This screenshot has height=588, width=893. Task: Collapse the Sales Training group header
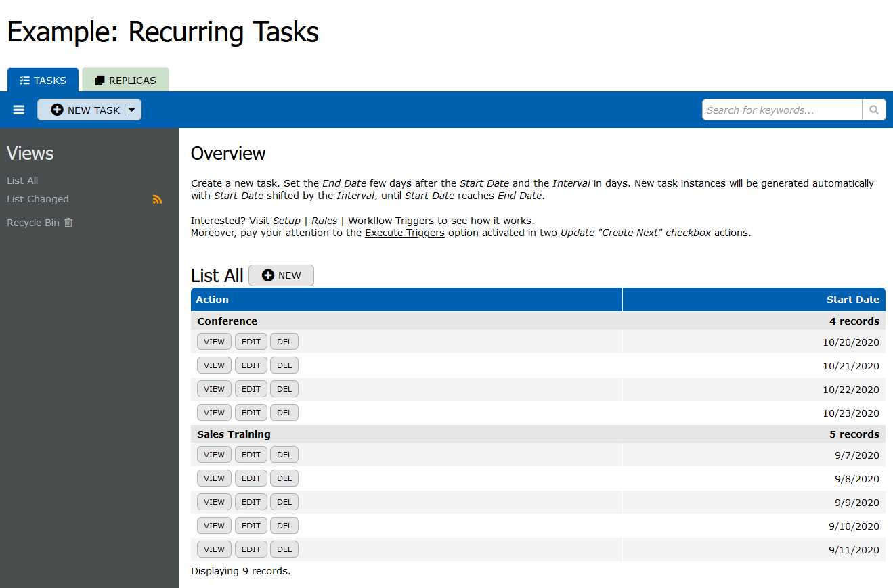pos(234,434)
